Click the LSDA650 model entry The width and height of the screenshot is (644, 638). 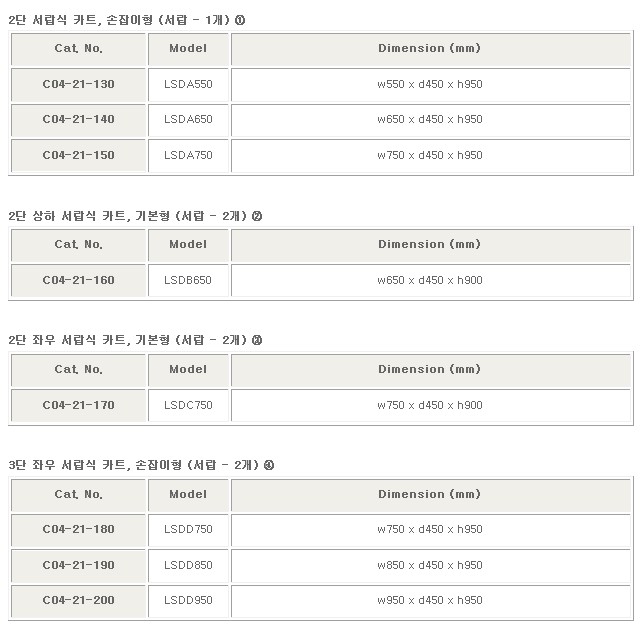pos(188,120)
